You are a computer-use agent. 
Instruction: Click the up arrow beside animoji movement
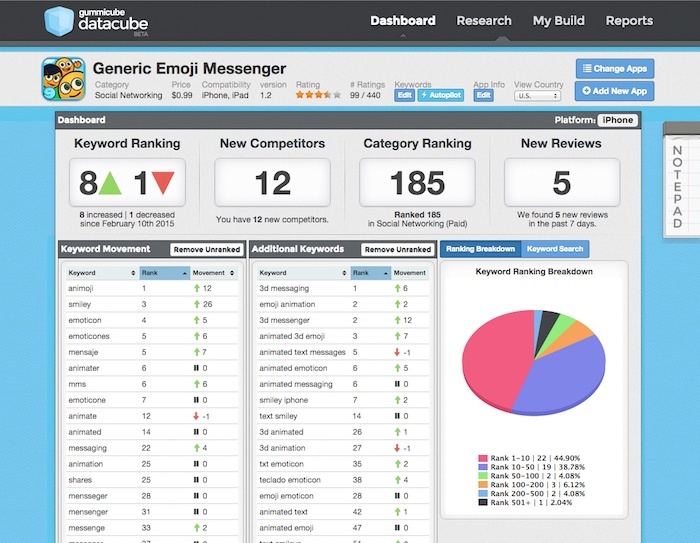point(196,288)
